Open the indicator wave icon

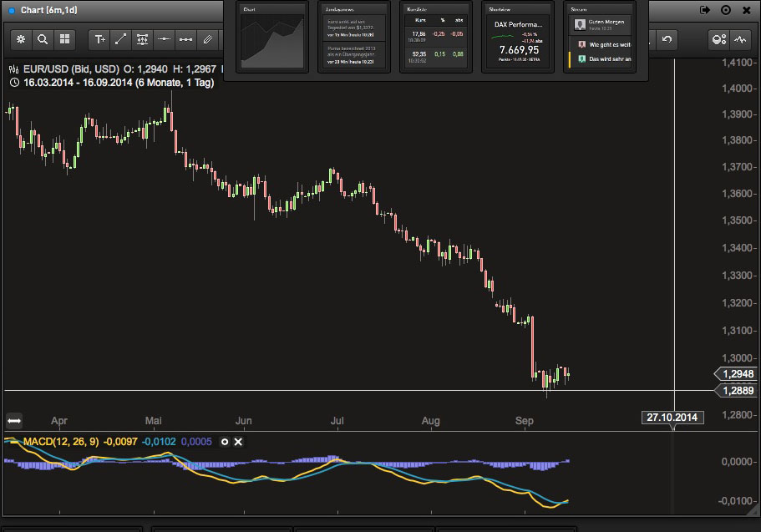coord(740,39)
